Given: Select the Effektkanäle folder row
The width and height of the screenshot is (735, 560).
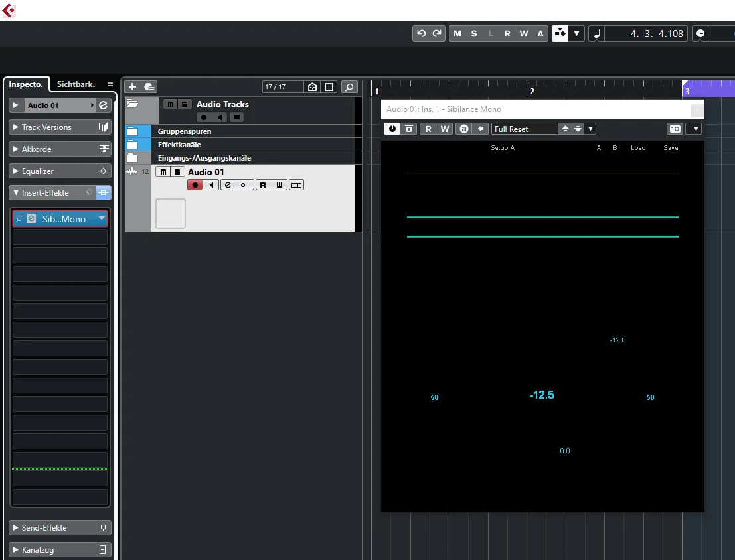Looking at the screenshot, I should tap(243, 145).
